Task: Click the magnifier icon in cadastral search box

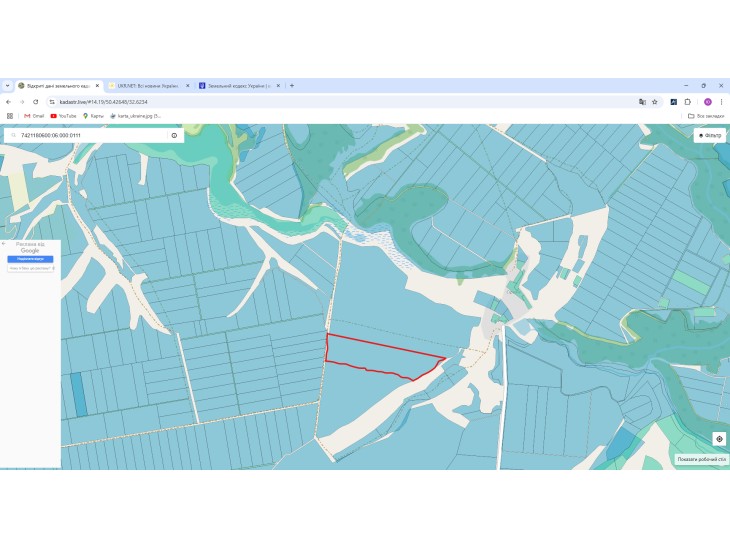Action: click(14, 135)
